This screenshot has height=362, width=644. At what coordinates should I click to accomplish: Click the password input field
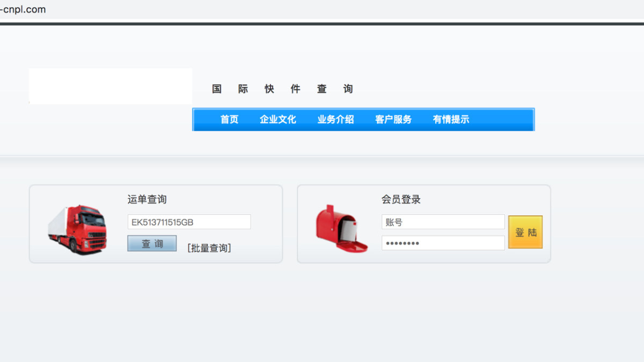(443, 242)
